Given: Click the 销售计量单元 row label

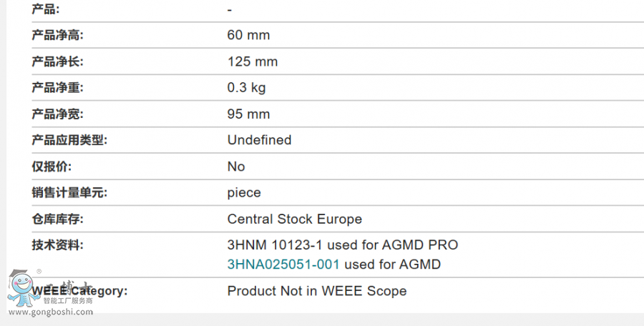Looking at the screenshot, I should coord(69,193).
